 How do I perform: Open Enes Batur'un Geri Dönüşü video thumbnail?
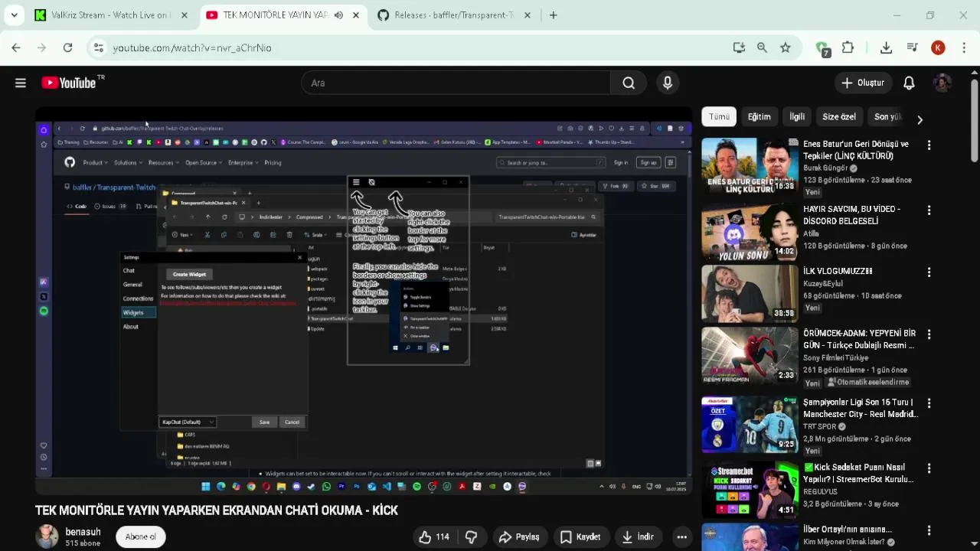click(x=750, y=166)
